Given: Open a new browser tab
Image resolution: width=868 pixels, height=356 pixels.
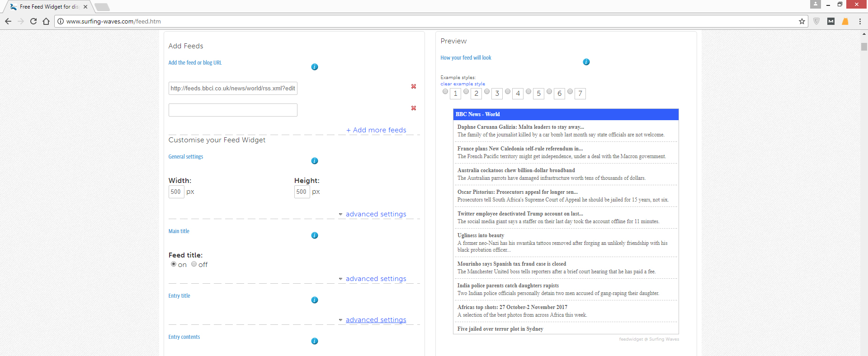Looking at the screenshot, I should coord(102,7).
